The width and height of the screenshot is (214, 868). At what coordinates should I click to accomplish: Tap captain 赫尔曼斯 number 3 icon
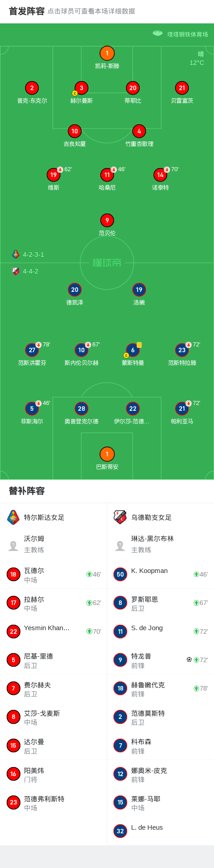click(x=81, y=88)
